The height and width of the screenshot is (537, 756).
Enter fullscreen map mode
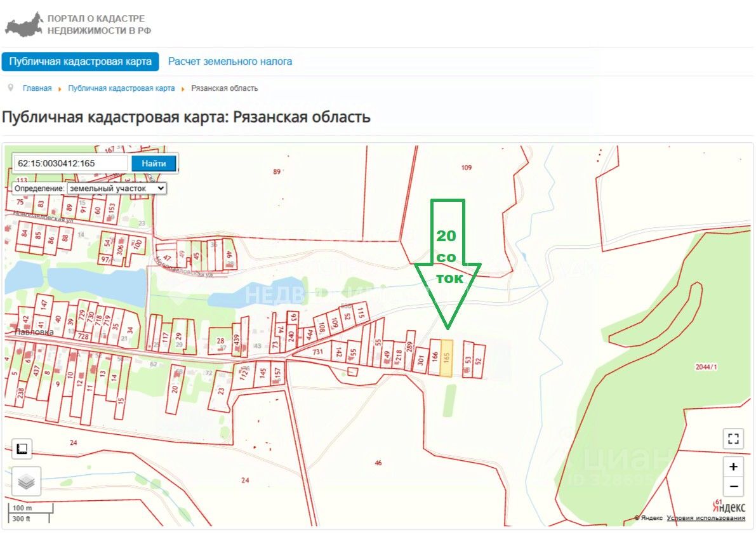point(733,438)
